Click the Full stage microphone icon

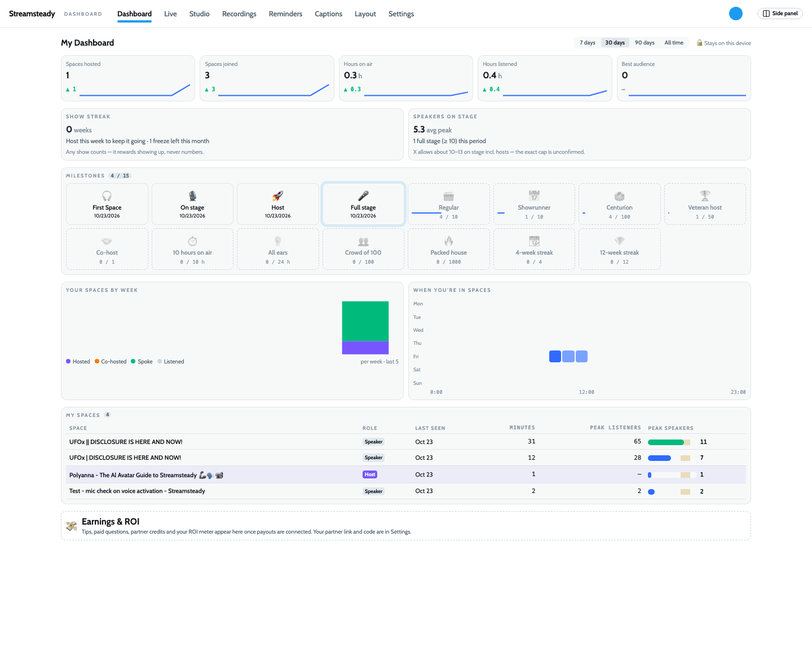[x=363, y=196]
